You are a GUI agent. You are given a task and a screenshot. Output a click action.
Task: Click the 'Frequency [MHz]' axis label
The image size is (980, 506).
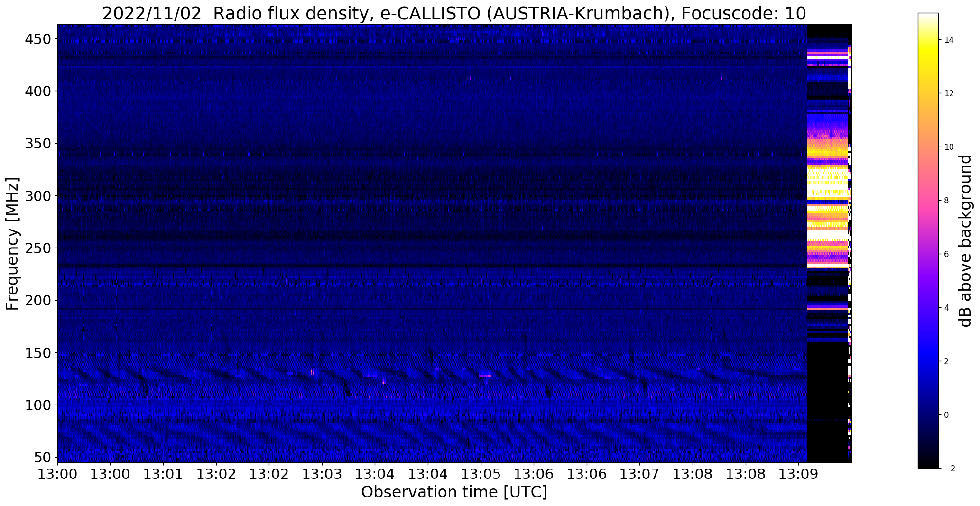coord(12,244)
